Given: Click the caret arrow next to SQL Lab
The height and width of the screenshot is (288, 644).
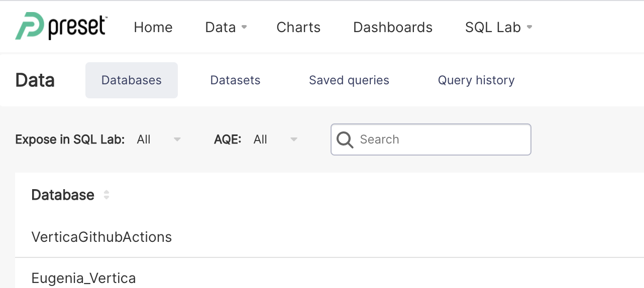Looking at the screenshot, I should [x=529, y=27].
